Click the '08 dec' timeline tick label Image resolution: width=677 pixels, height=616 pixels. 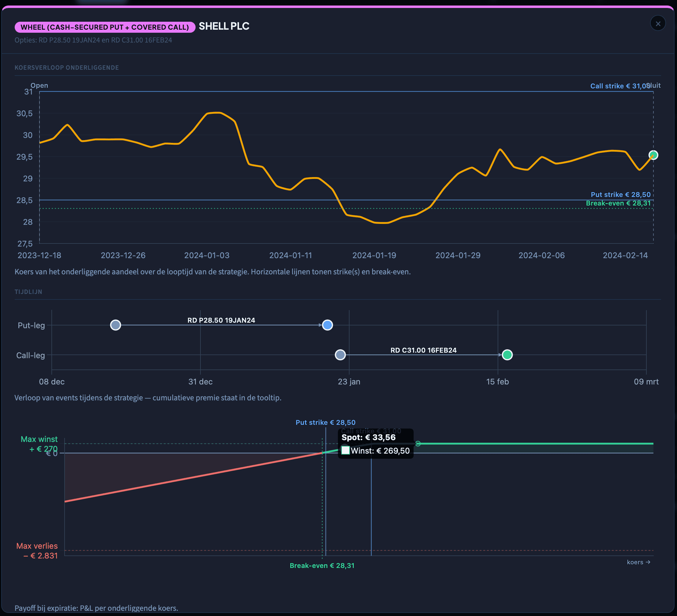coord(52,381)
